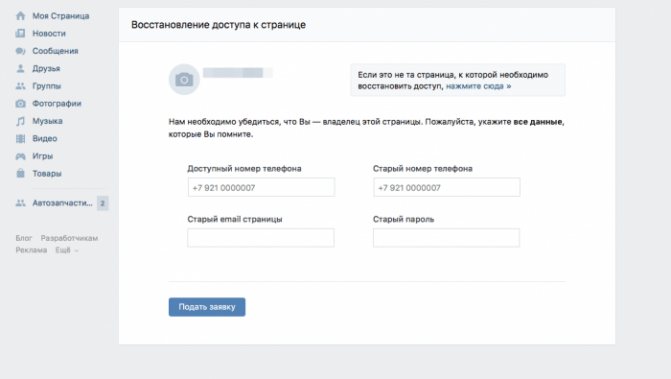Focus the Старый пароль field
The height and width of the screenshot is (379, 671).
tap(446, 238)
